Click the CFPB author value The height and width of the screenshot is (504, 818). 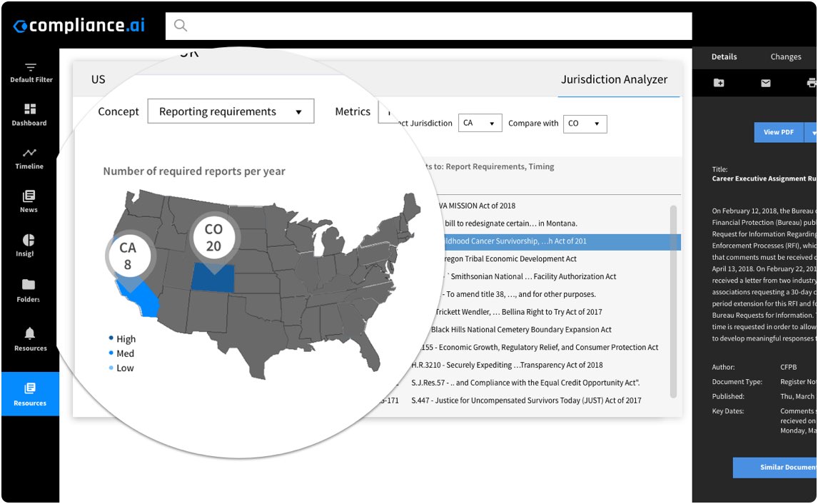click(788, 368)
